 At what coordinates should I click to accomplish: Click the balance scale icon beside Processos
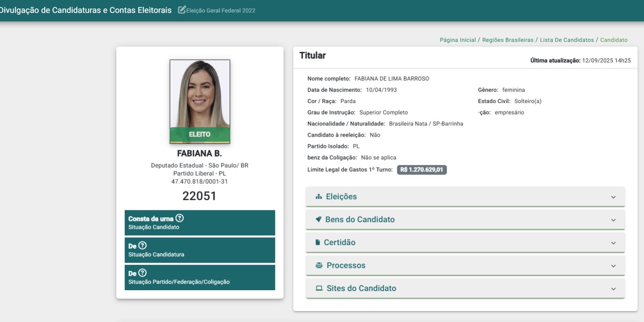click(x=319, y=265)
